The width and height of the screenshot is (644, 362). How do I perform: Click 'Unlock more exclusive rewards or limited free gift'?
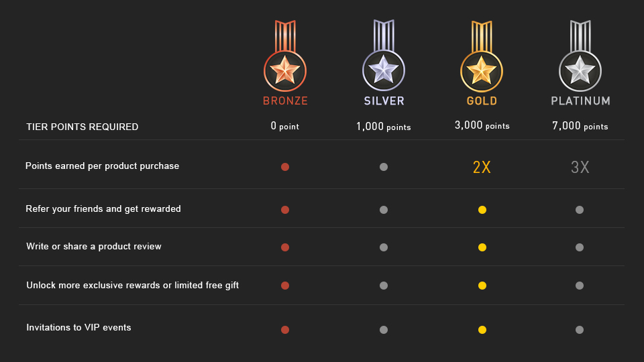tap(132, 286)
